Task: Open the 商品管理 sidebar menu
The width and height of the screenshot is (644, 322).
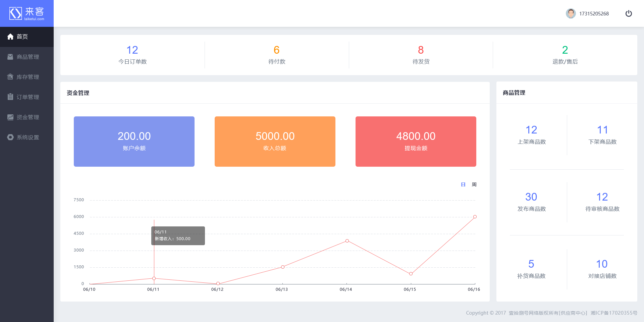Action: pos(28,57)
